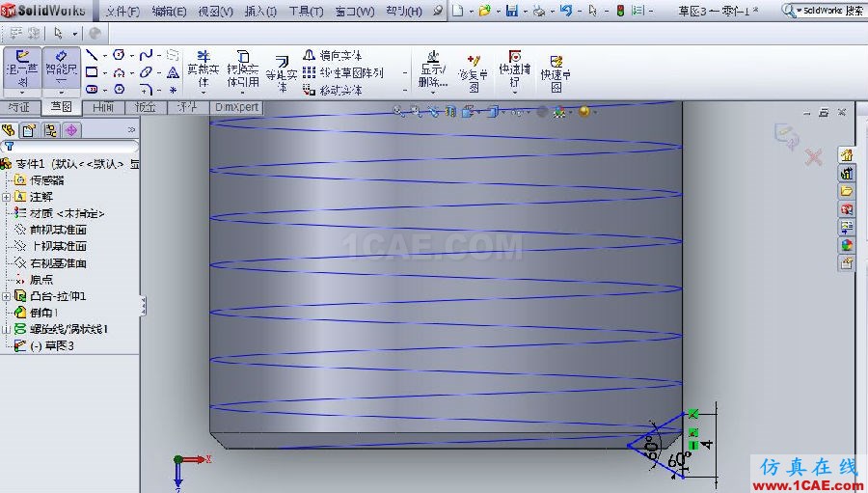Click Repair Sketch tool
The height and width of the screenshot is (493, 868).
(474, 73)
